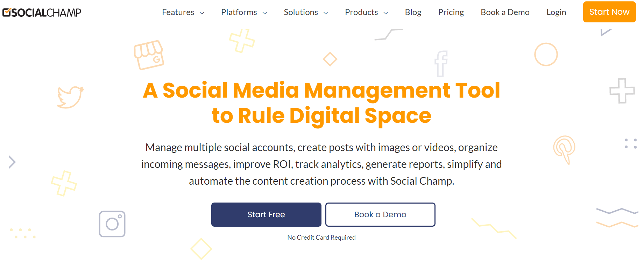644x269 pixels.
Task: Click the 'No Credit Card Required' text
Action: tap(321, 238)
